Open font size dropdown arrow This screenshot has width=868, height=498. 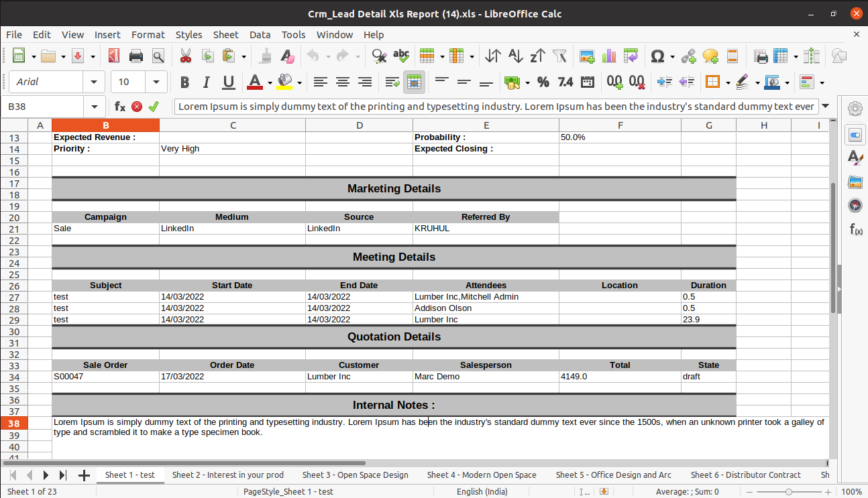pos(156,82)
